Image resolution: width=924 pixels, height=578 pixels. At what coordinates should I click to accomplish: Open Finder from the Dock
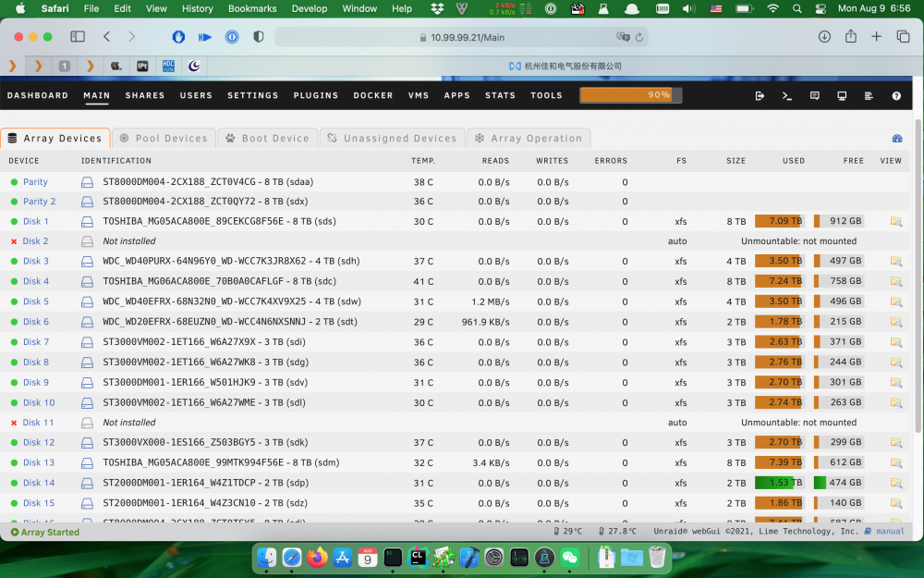267,557
